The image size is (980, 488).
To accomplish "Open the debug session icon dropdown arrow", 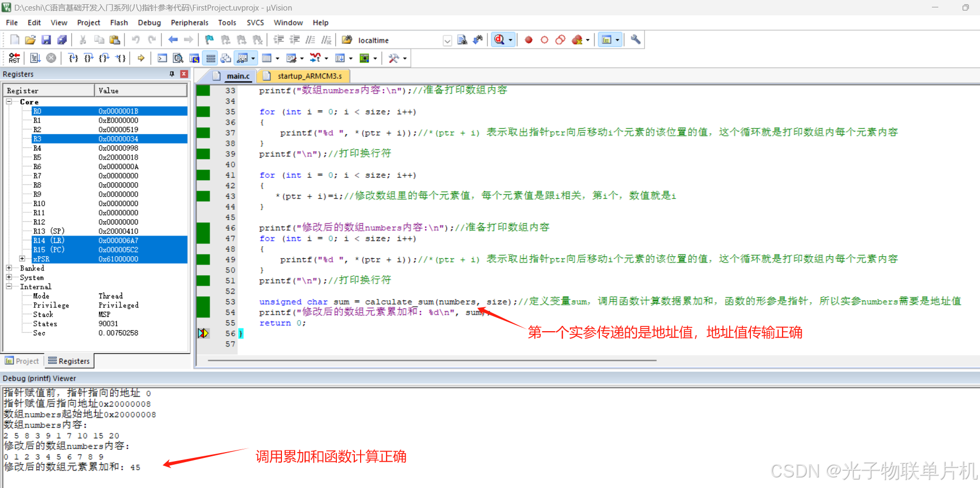I will coord(510,40).
